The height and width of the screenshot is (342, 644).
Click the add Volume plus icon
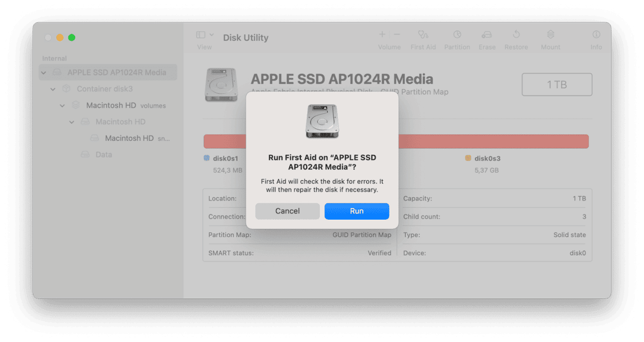coord(382,35)
